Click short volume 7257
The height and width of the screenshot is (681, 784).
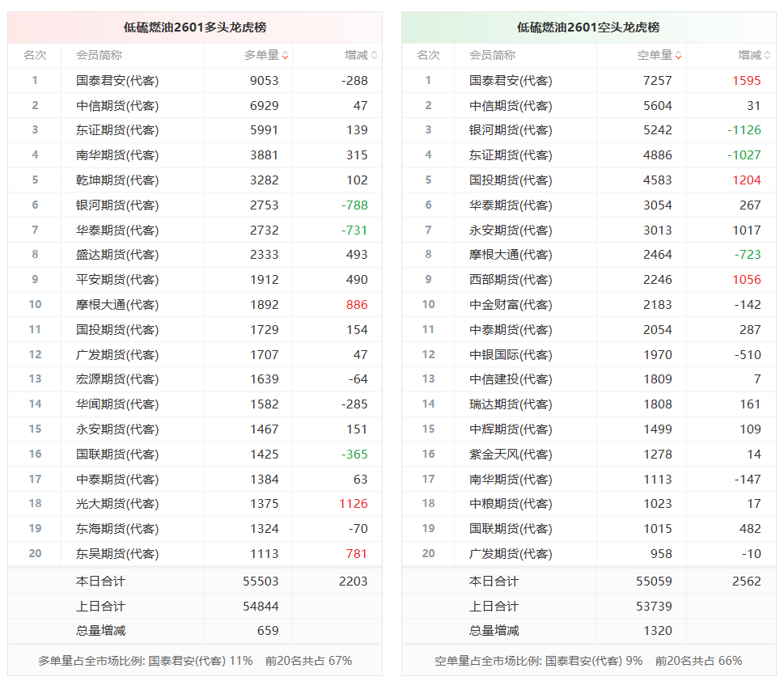[658, 81]
